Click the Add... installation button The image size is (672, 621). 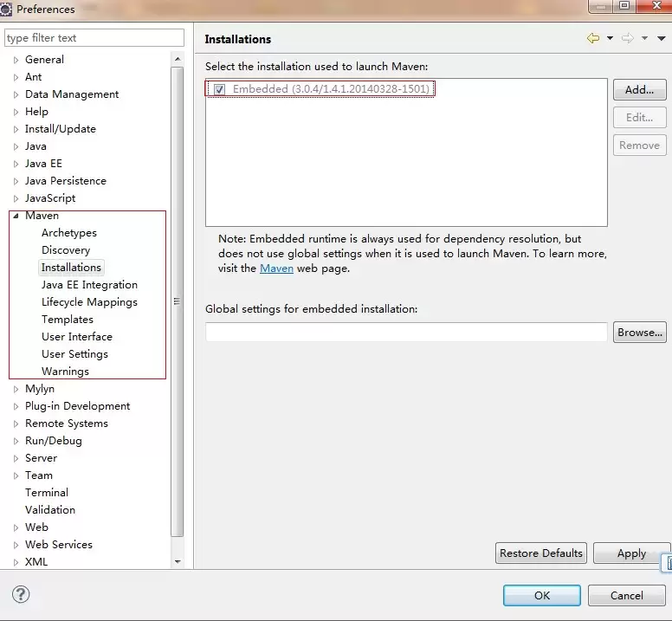[639, 89]
